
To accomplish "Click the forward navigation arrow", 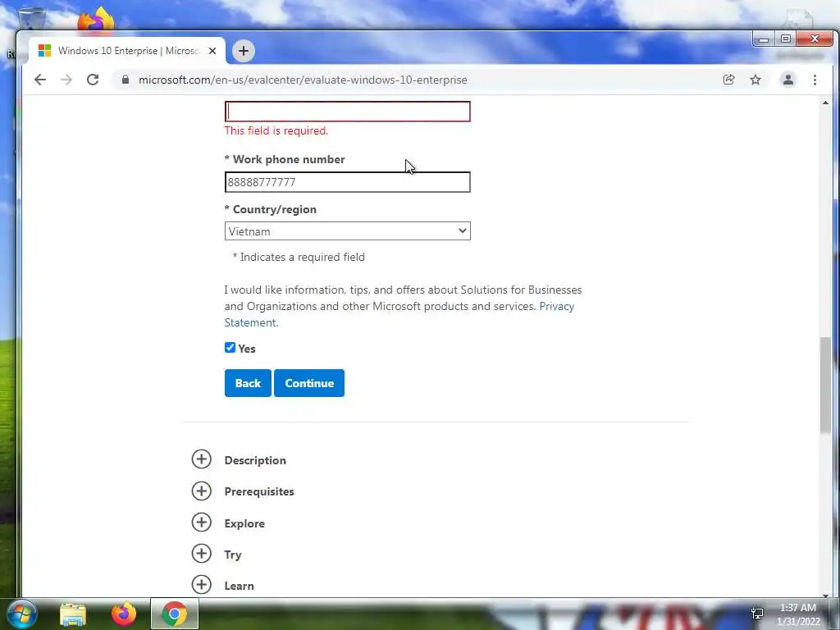I will [x=66, y=80].
